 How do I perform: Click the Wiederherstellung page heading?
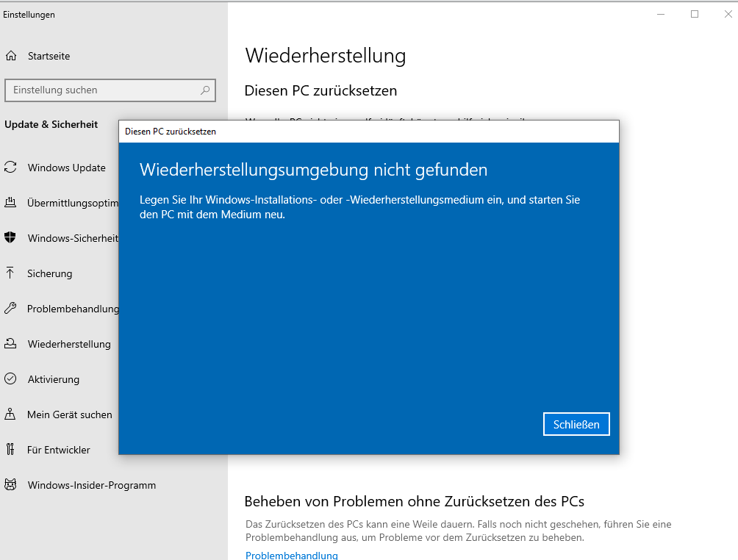[325, 56]
